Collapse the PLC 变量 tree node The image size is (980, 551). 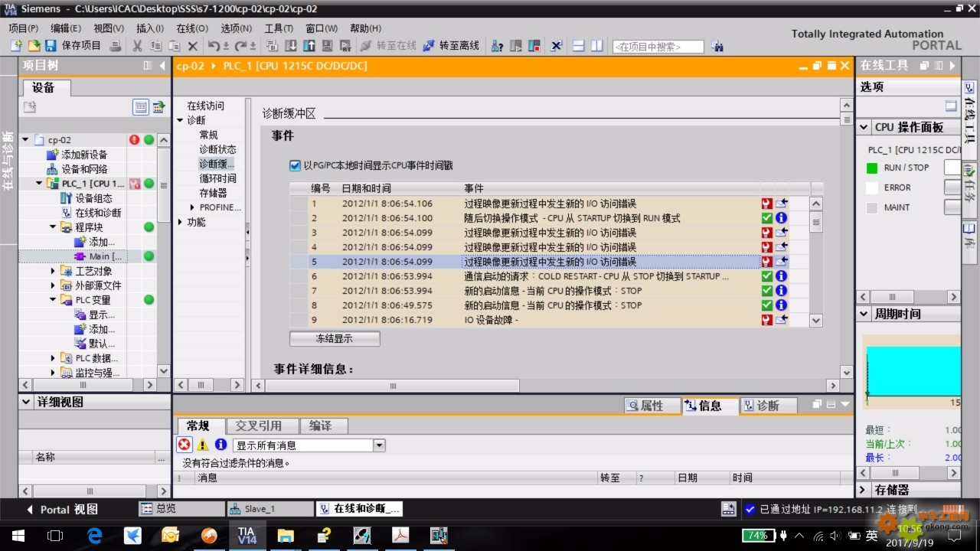[x=54, y=300]
